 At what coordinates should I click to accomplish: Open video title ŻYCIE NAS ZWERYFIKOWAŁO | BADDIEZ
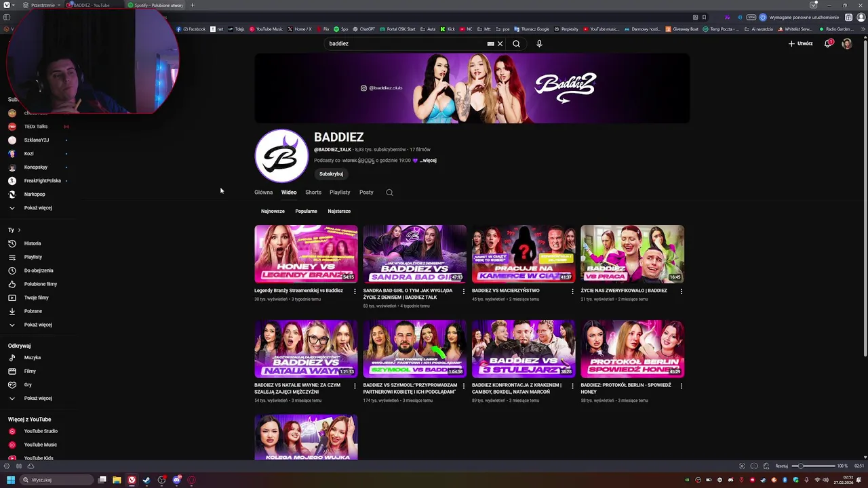pyautogui.click(x=624, y=291)
